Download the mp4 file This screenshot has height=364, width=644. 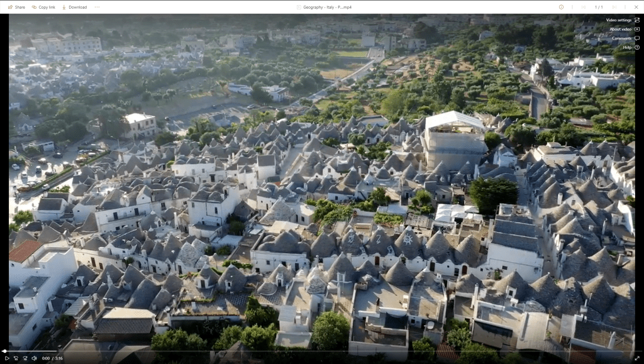pos(74,7)
